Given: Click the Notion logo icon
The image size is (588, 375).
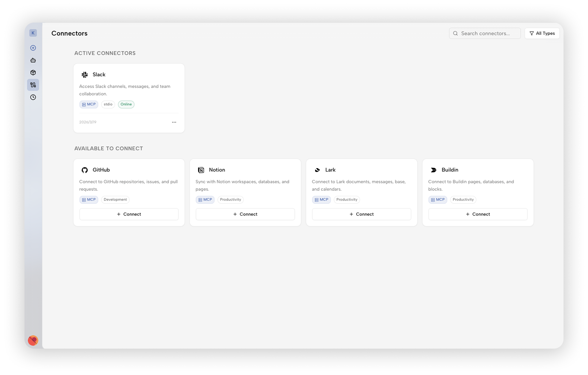Looking at the screenshot, I should pyautogui.click(x=201, y=170).
